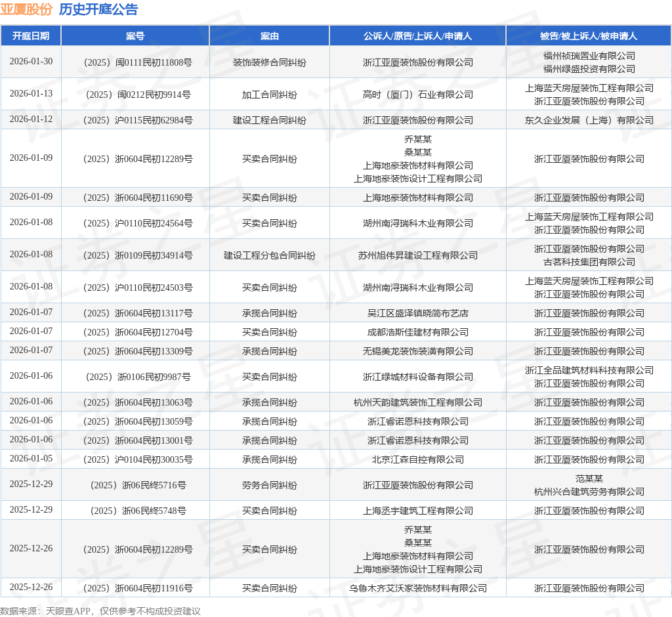
Task: Click plaintiff 苏州旭伟昇建设工程有限公司
Action: coord(418,255)
